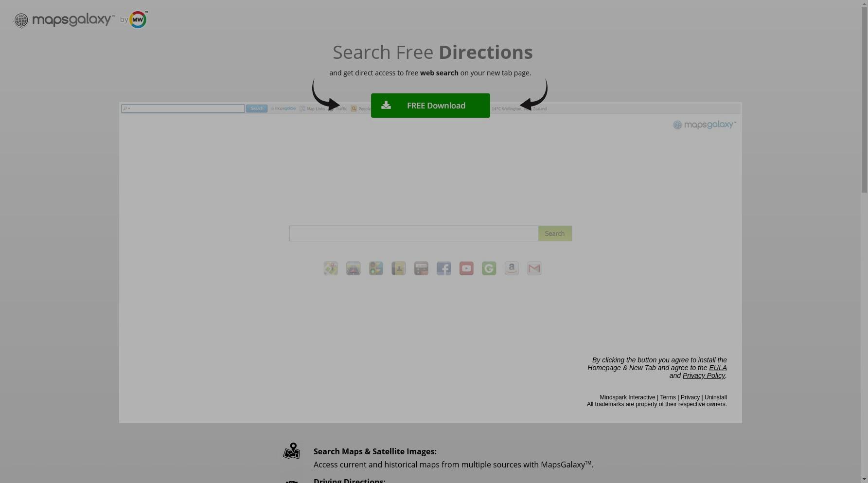
Task: Open the Privacy footer link
Action: [690, 397]
